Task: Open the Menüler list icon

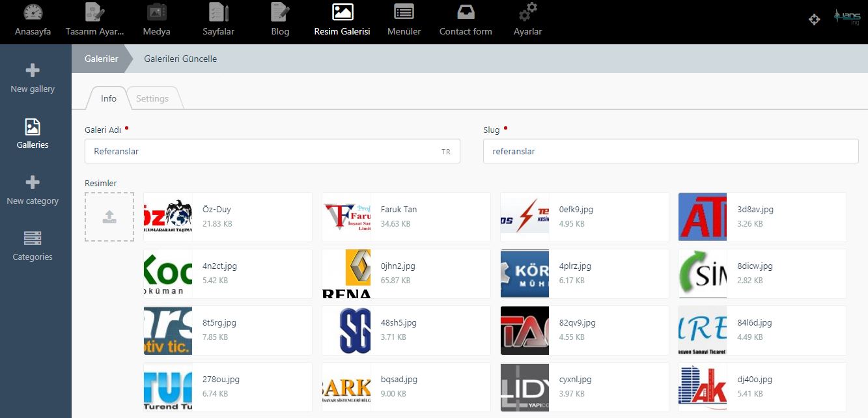Action: [x=404, y=12]
